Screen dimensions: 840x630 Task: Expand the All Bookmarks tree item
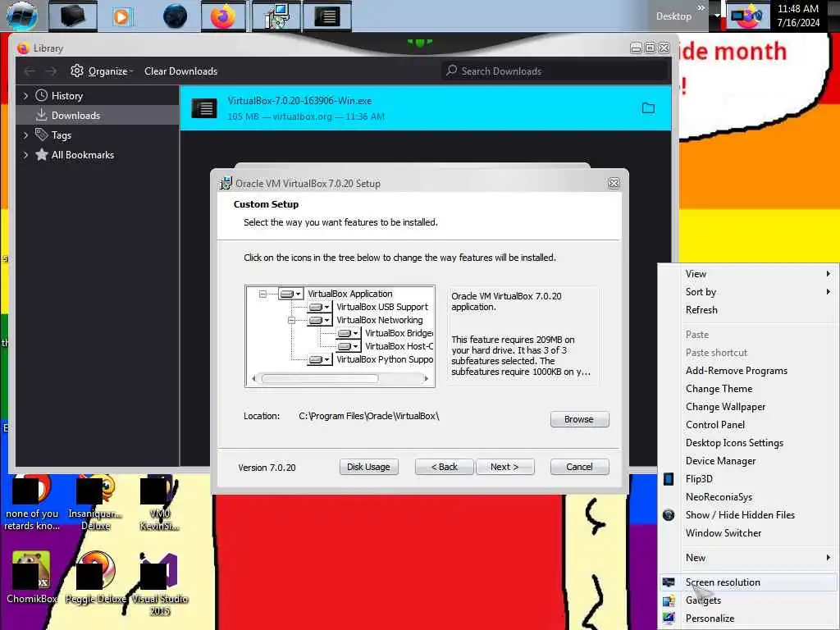point(25,155)
